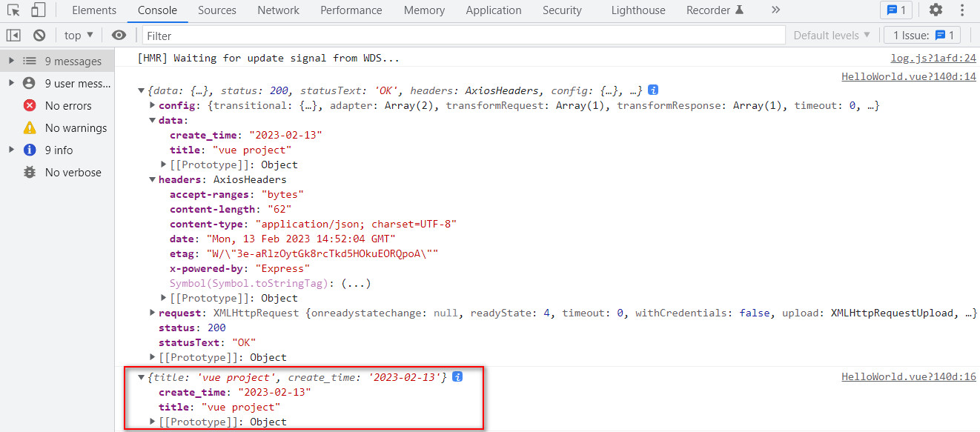Switch to the Memory tab
The image size is (980, 432).
pos(424,10)
